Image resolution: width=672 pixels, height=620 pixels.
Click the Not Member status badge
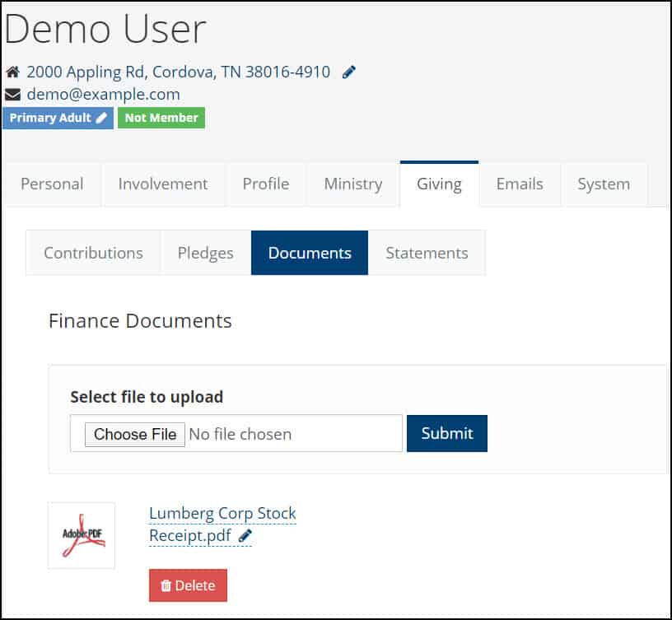pos(161,118)
